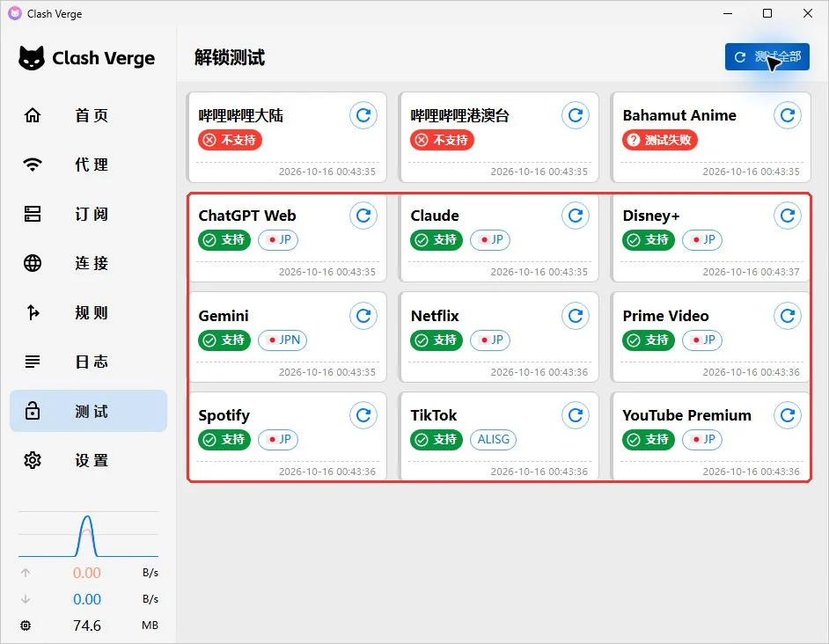
Task: Click the ALISG region chip on TikTok
Action: point(494,439)
